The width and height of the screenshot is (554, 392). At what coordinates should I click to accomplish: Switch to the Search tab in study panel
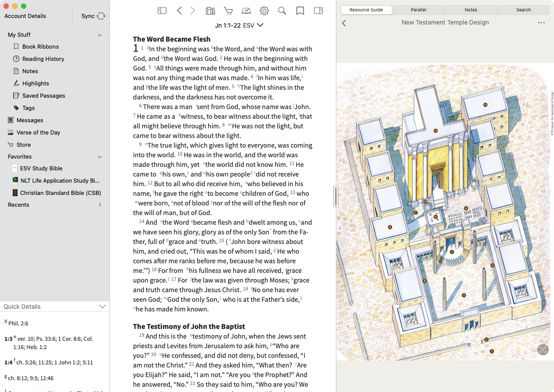pos(523,10)
